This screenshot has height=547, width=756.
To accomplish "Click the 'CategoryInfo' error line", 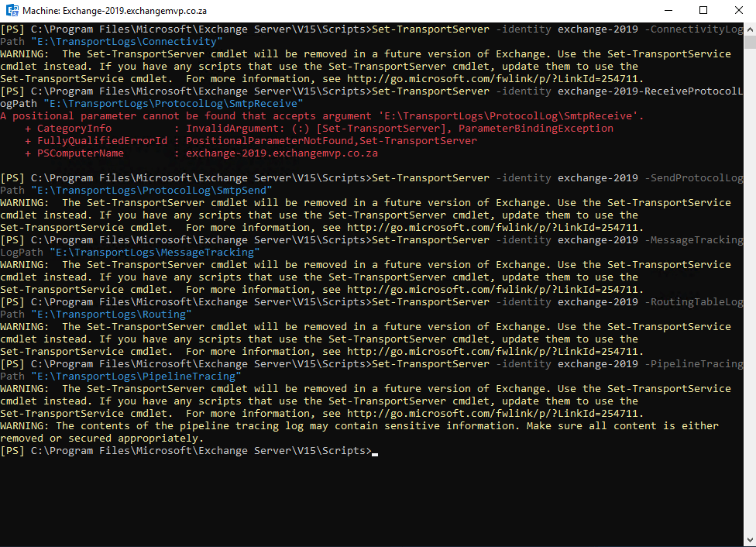I will tap(319, 129).
